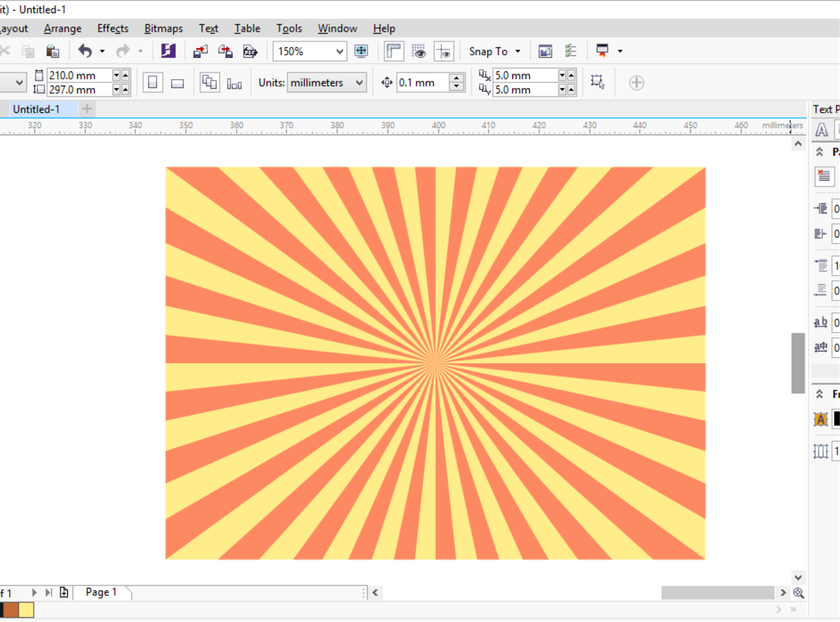Open the Bitmaps menu
The image size is (840, 622).
pos(164,28)
